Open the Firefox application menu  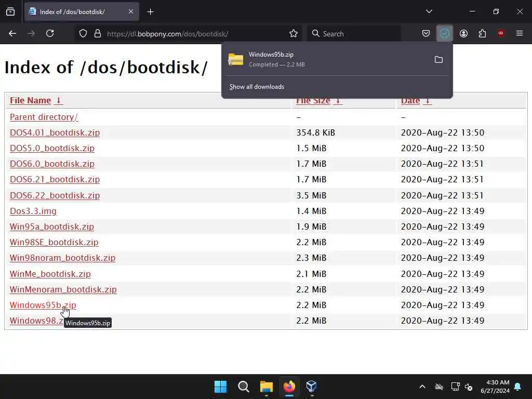click(x=520, y=33)
